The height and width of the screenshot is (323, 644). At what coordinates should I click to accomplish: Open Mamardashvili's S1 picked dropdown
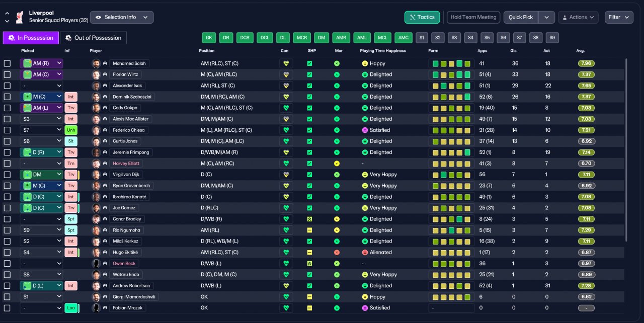[41, 297]
